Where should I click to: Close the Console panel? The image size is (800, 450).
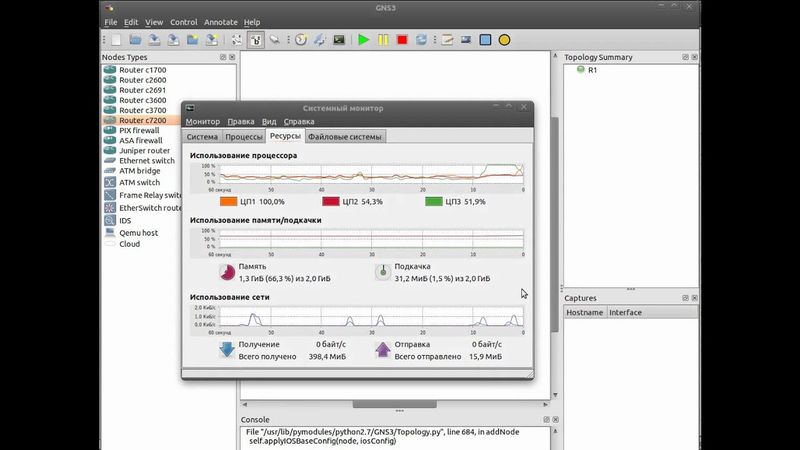click(556, 419)
